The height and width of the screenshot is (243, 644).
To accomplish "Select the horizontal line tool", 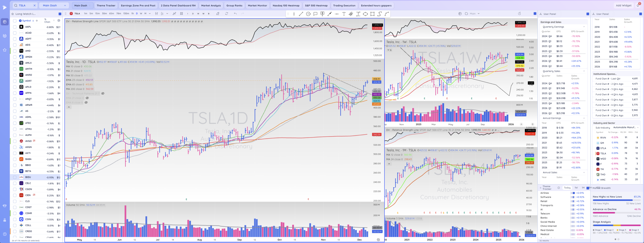I will coord(337,14).
